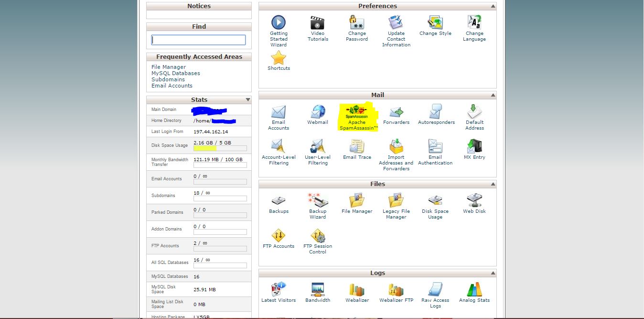Focus the Find search input field
The image size is (644, 319).
tap(199, 40)
